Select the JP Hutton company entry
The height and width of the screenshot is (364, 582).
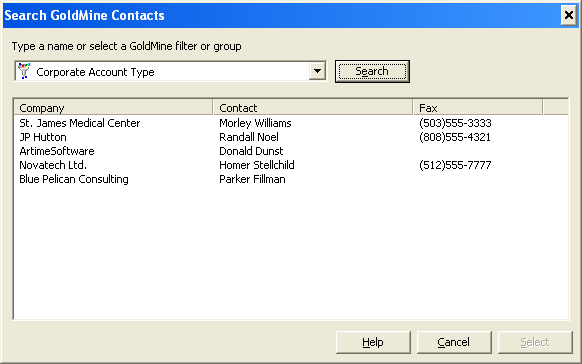(43, 137)
